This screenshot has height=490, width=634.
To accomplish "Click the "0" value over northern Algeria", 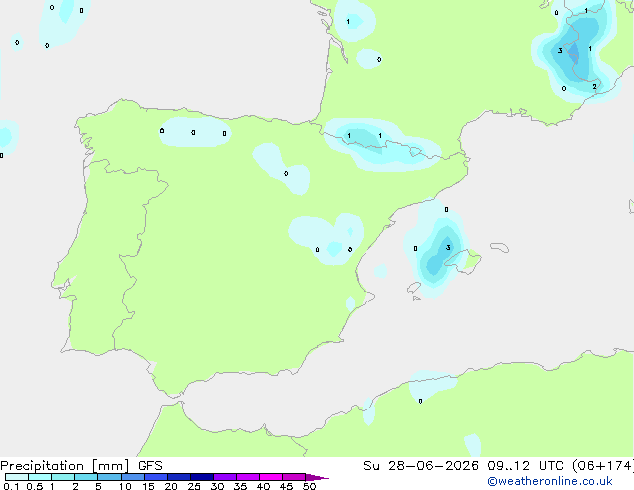I will click(421, 401).
